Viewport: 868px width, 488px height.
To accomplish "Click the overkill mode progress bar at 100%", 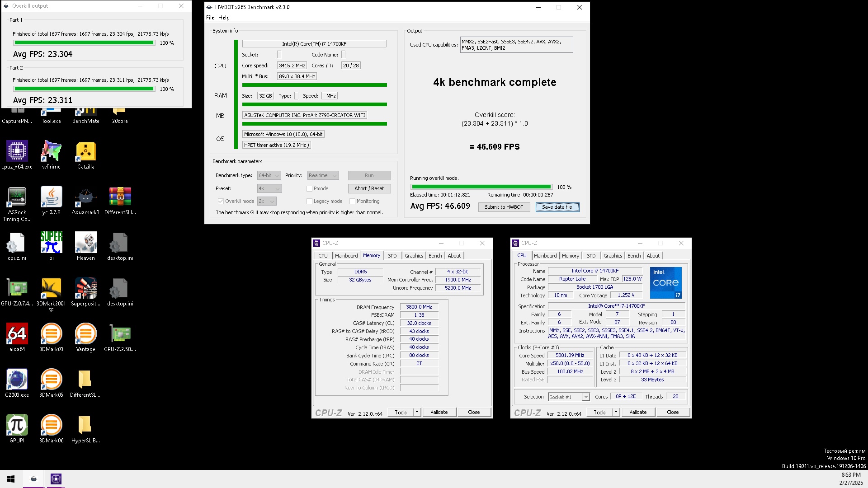I will (x=481, y=187).
